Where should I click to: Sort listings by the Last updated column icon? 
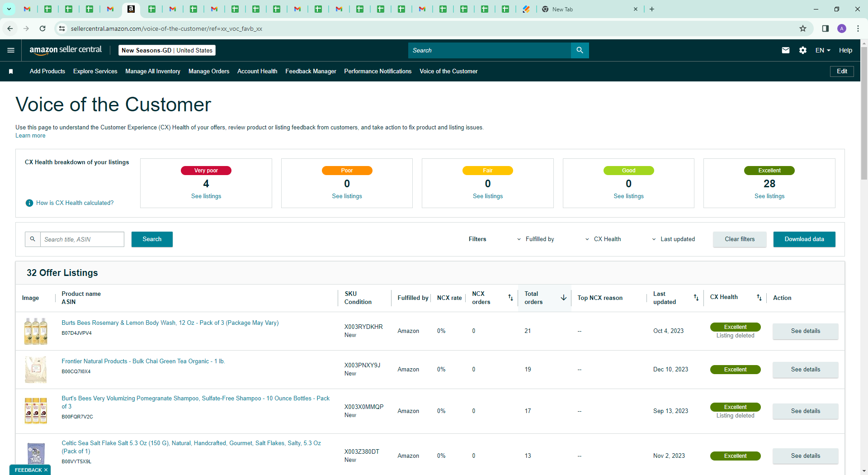(696, 298)
